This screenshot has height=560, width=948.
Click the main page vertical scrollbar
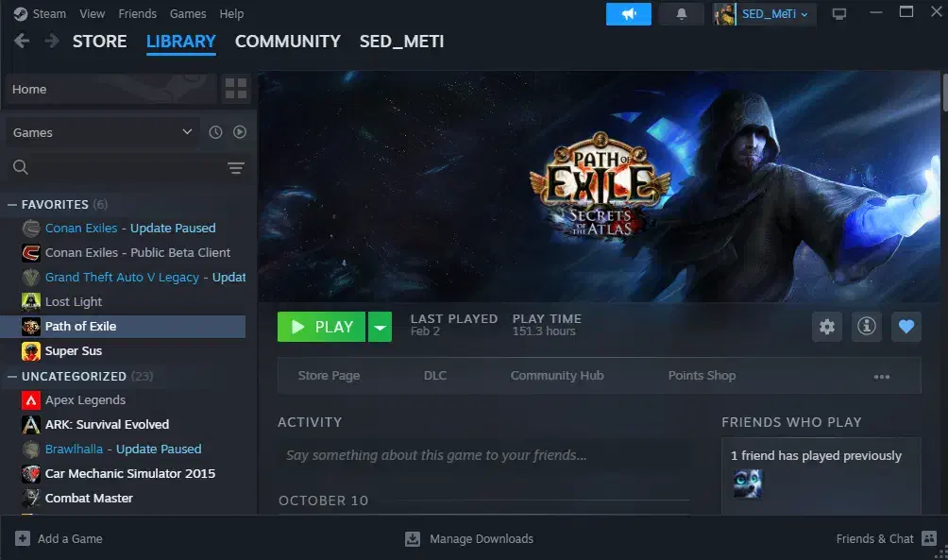click(944, 93)
